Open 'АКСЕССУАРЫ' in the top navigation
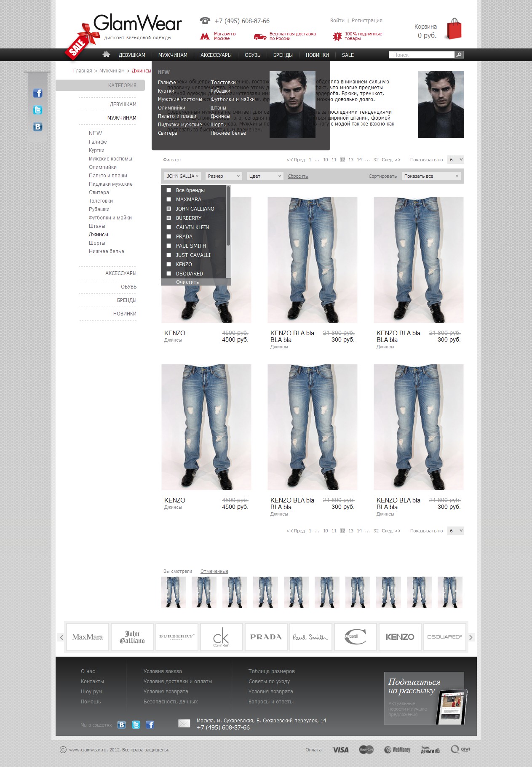The image size is (532, 767). point(216,55)
